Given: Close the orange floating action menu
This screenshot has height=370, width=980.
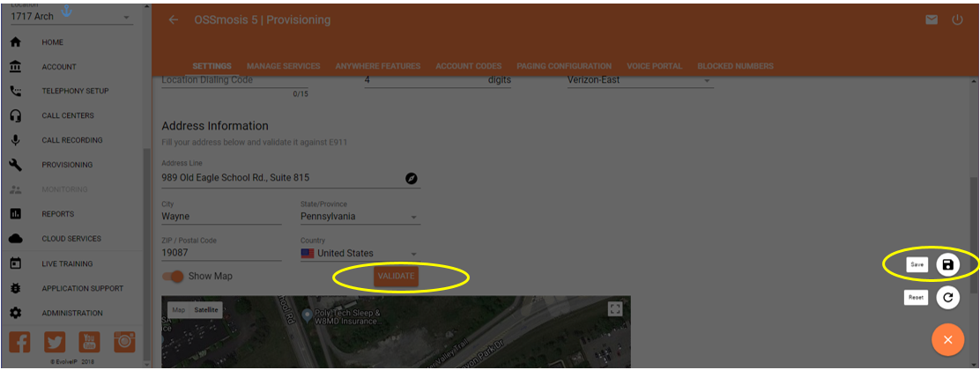Looking at the screenshot, I should pyautogui.click(x=947, y=339).
